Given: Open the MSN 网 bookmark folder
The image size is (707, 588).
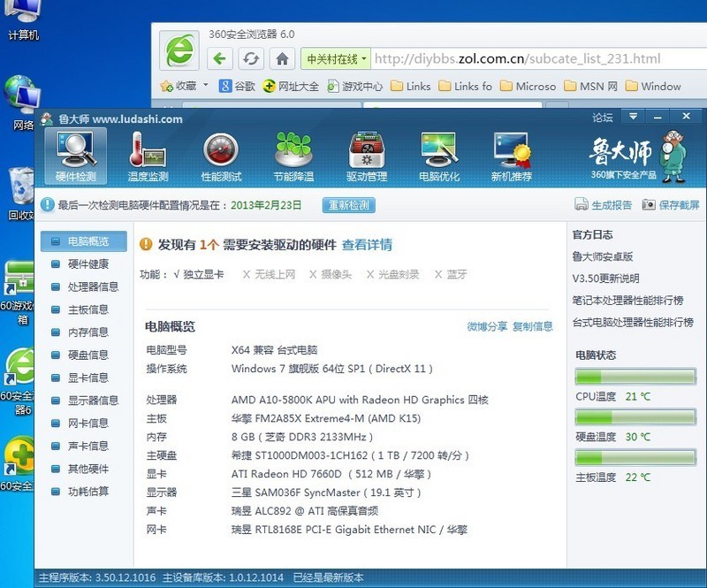Looking at the screenshot, I should pyautogui.click(x=590, y=86).
